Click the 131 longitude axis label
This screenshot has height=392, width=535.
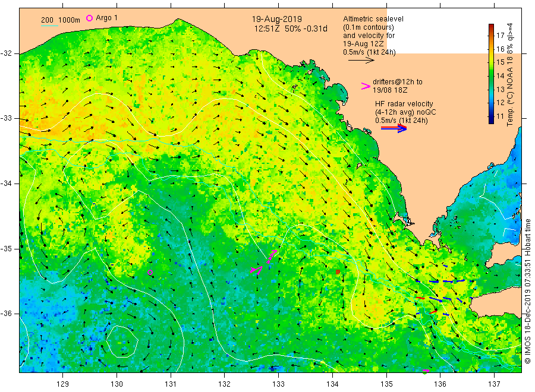pos(171,384)
